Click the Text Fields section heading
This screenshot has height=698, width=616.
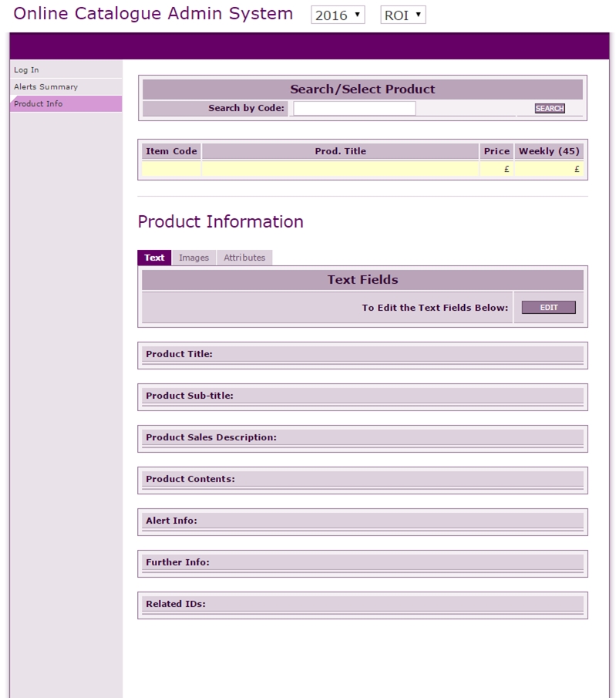(363, 279)
